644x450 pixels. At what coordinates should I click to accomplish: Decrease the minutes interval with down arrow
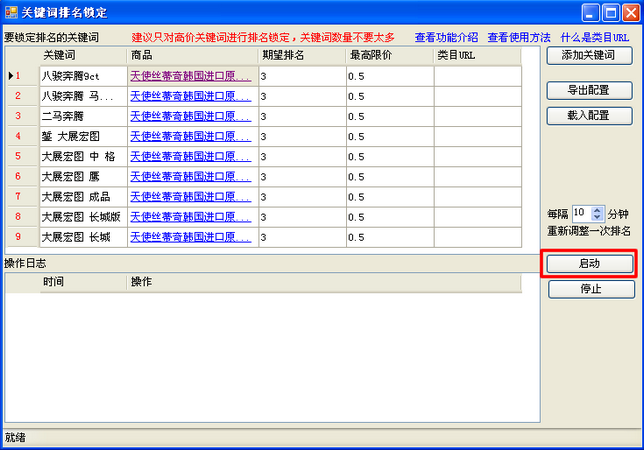click(x=597, y=217)
